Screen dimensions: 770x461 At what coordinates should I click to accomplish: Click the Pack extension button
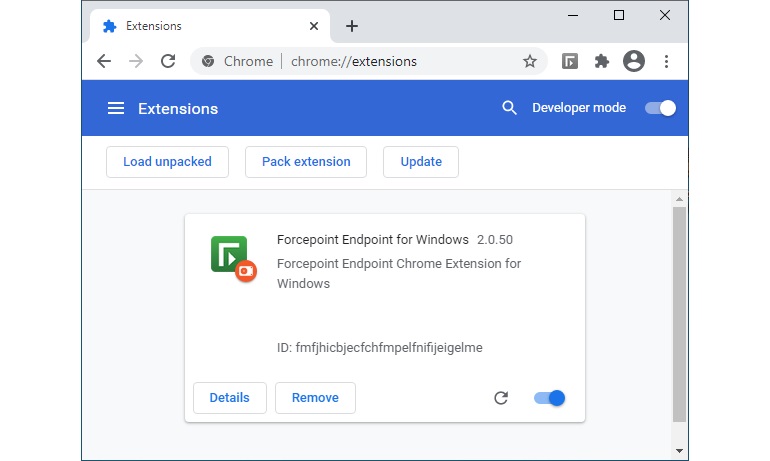pyautogui.click(x=306, y=162)
